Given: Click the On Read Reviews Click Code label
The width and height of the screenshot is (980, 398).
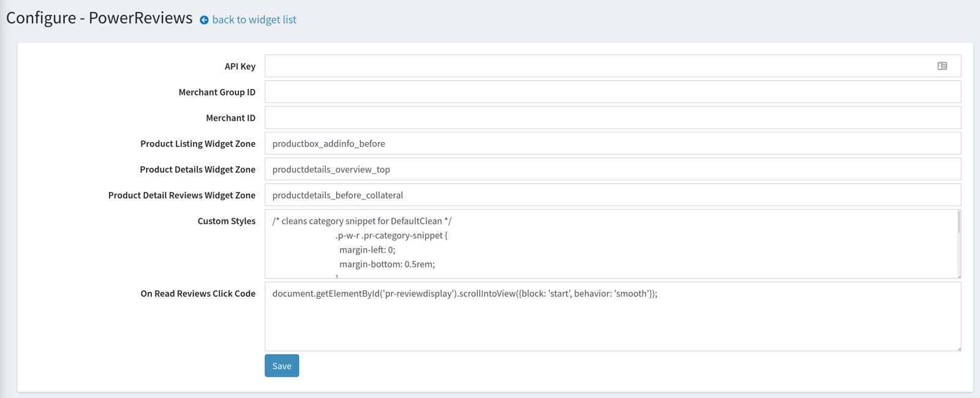Looking at the screenshot, I should (198, 294).
